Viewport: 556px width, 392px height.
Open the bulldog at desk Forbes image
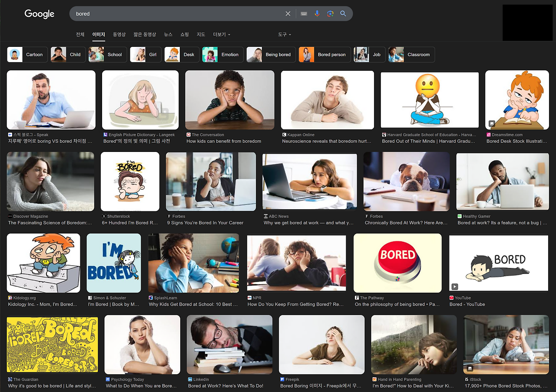pos(407,181)
